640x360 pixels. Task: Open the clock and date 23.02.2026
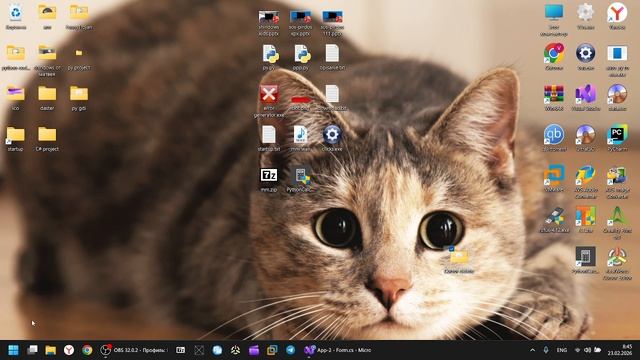pyautogui.click(x=620, y=350)
